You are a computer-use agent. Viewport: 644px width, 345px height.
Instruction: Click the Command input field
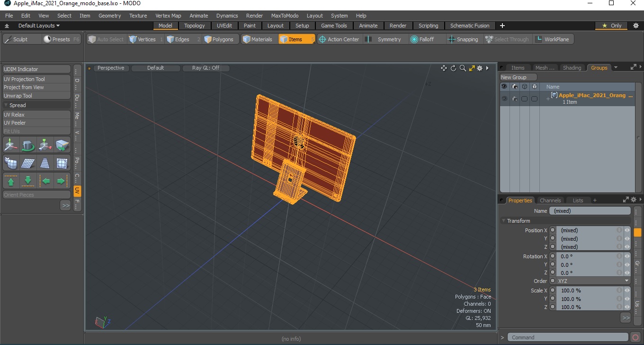click(569, 337)
